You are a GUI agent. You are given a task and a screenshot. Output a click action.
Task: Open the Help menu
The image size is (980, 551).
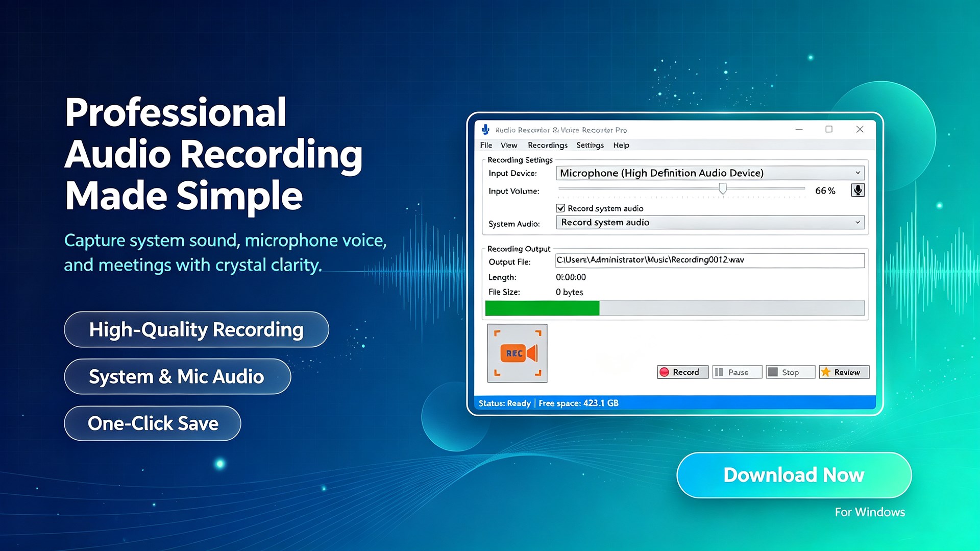[621, 145]
